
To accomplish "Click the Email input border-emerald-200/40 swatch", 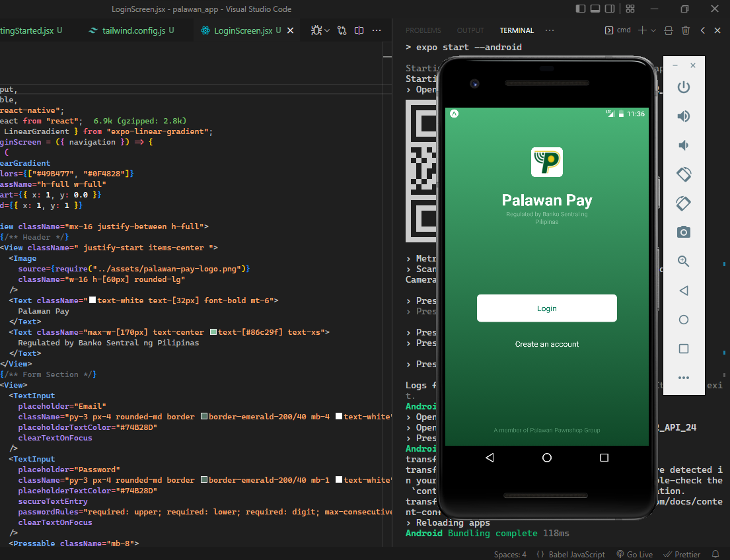I will (x=204, y=416).
